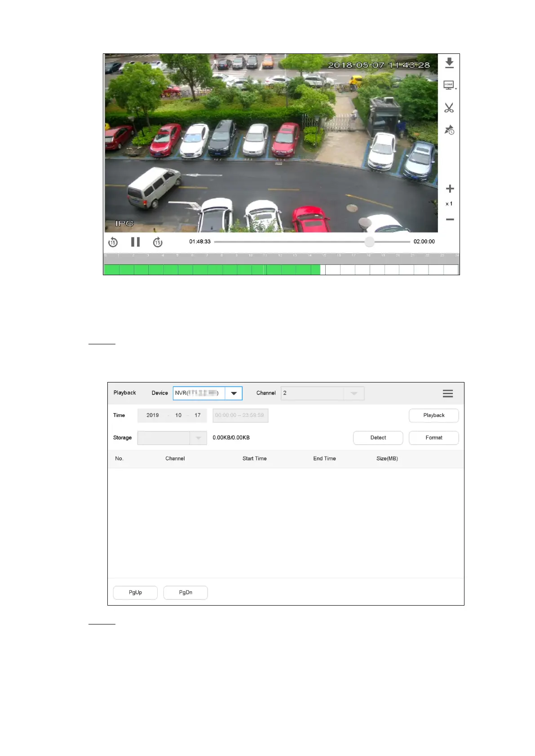The height and width of the screenshot is (756, 535).
Task: Go to previous page with PgUp
Action: click(x=135, y=593)
